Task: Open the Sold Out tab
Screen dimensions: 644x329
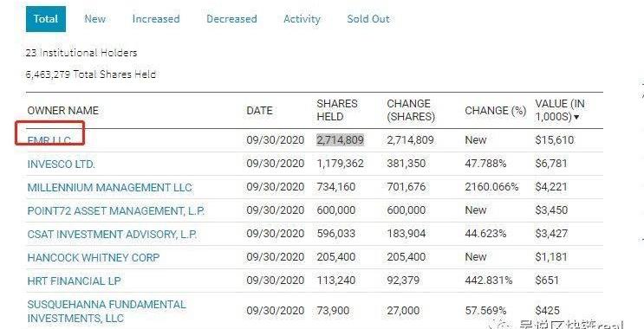Action: [368, 19]
